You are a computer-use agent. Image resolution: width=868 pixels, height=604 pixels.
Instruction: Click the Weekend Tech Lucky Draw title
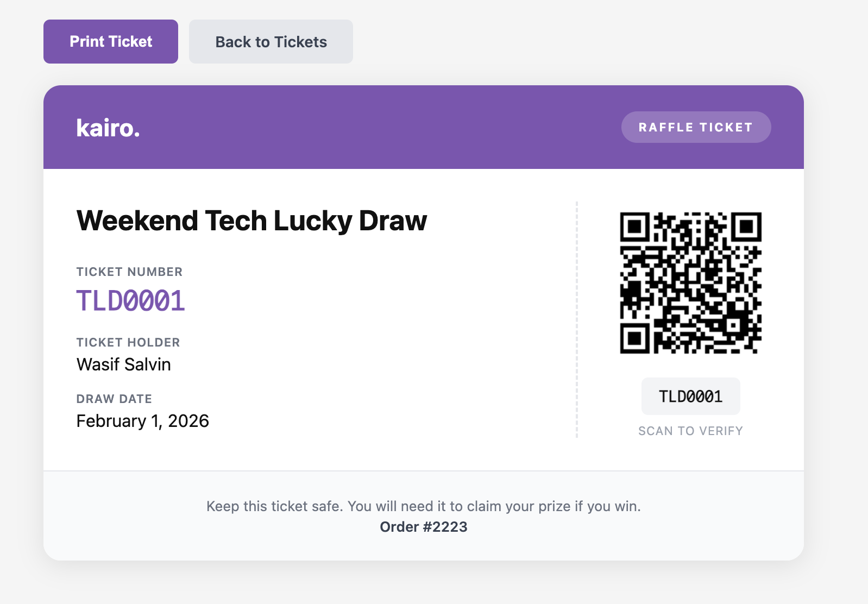251,221
